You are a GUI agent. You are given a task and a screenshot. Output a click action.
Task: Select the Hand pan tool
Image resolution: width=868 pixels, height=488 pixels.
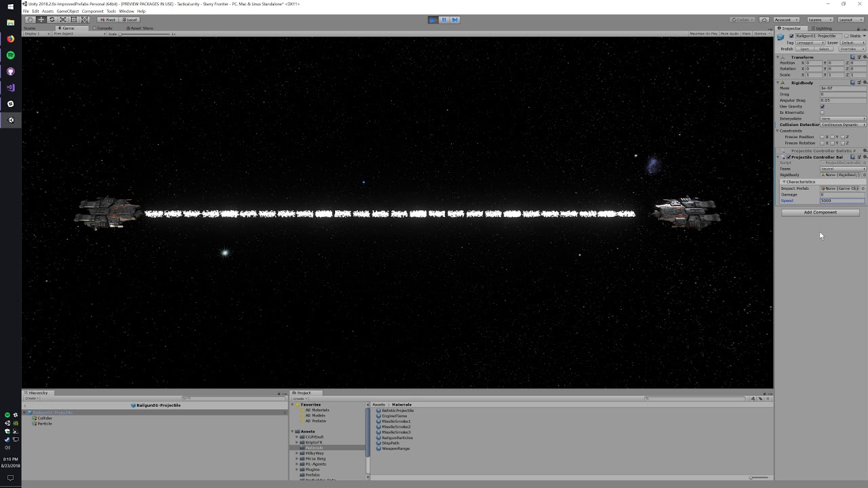click(30, 20)
